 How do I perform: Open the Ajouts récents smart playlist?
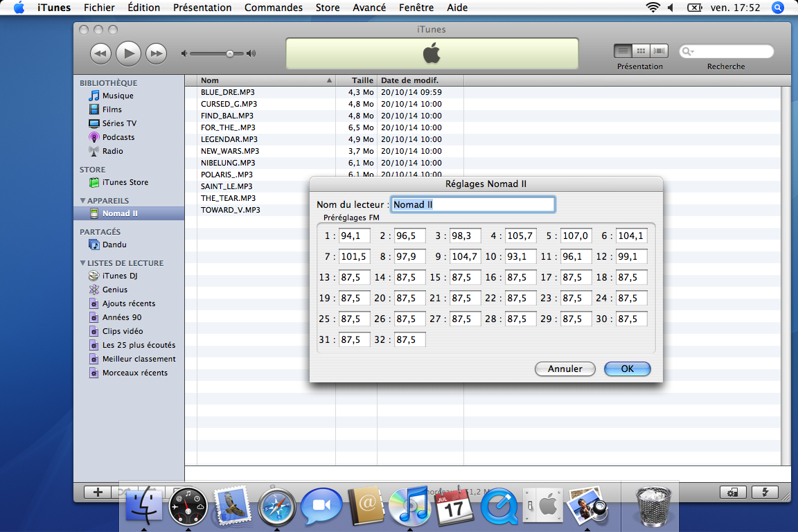129,303
